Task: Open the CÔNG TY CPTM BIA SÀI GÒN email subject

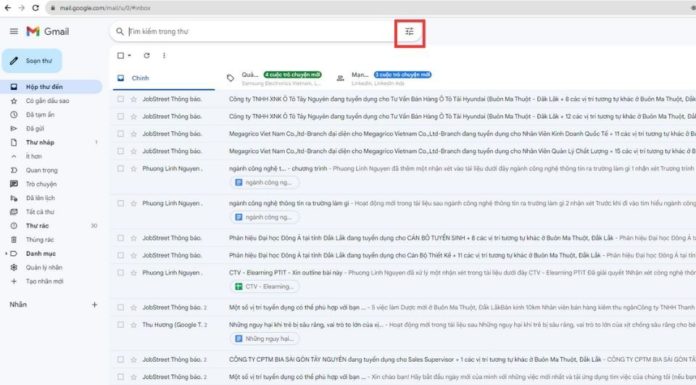Action: point(415,360)
